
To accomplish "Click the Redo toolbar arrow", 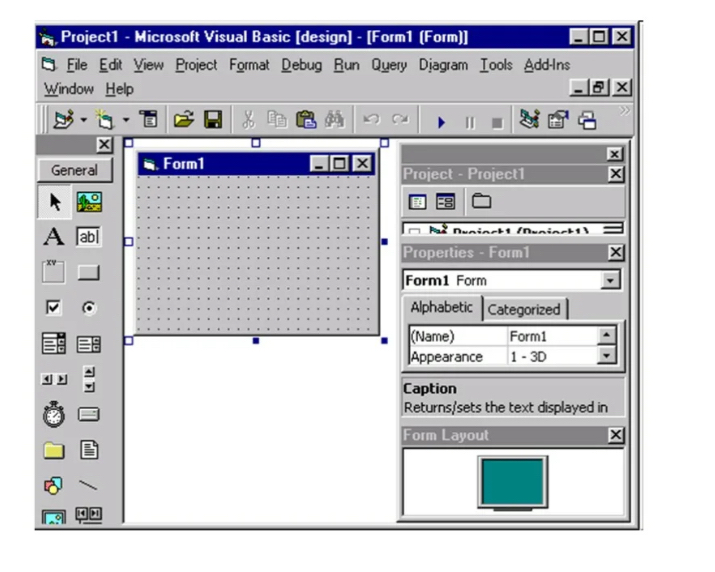I will [400, 120].
